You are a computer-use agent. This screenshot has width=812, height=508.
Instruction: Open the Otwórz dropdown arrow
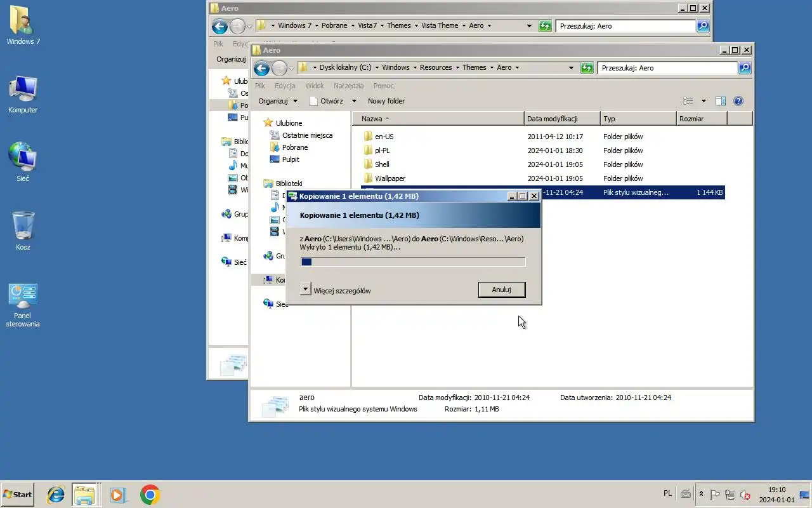coord(354,101)
